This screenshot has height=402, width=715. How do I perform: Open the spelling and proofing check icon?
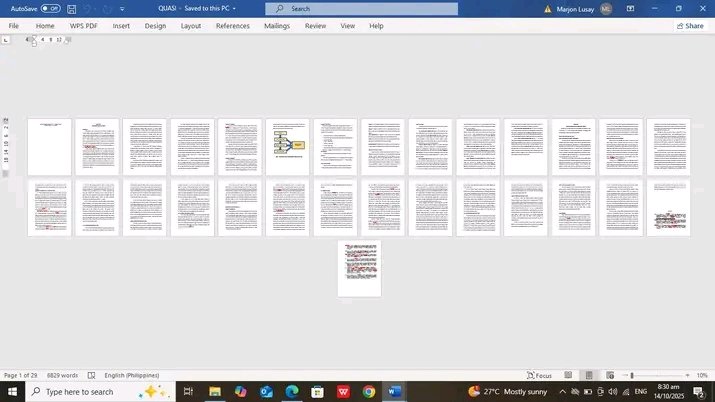pyautogui.click(x=91, y=375)
